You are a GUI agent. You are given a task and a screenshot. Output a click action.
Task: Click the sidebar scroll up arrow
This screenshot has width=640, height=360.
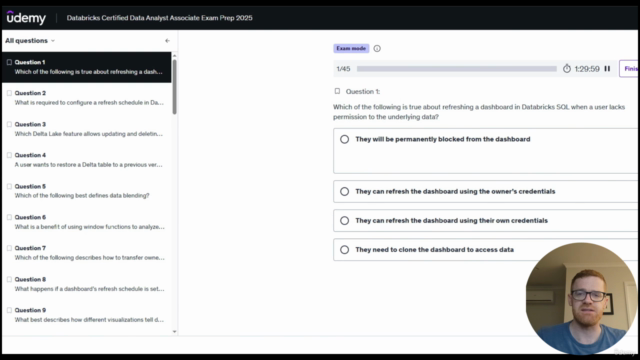click(175, 56)
